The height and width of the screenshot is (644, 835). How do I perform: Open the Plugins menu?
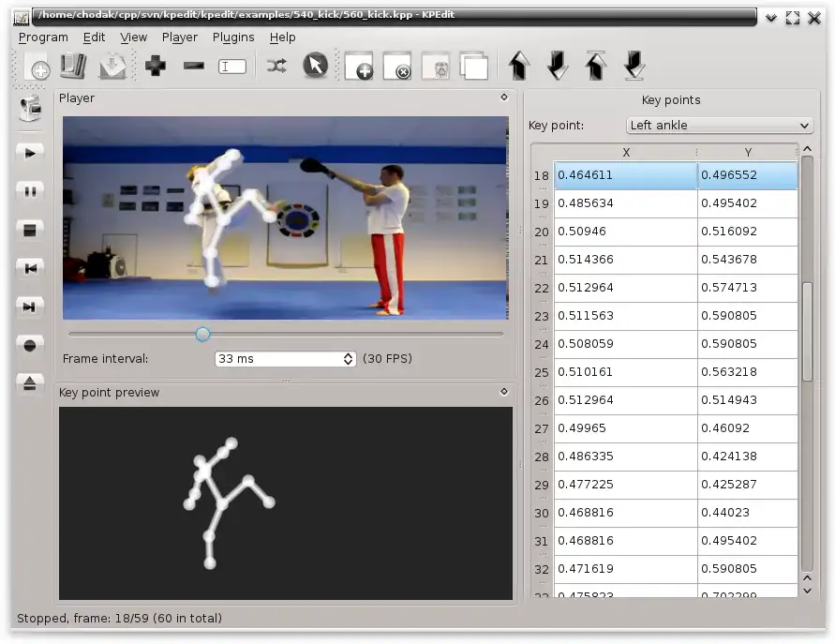pos(233,37)
